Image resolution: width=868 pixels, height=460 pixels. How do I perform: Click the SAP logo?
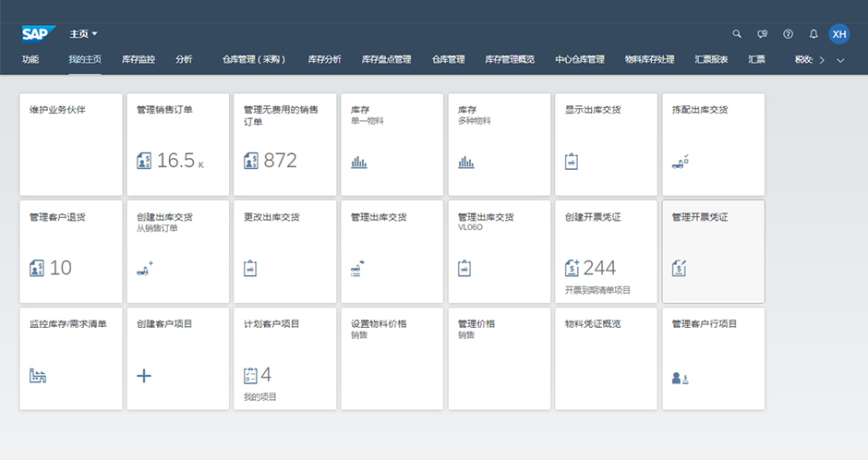point(39,34)
